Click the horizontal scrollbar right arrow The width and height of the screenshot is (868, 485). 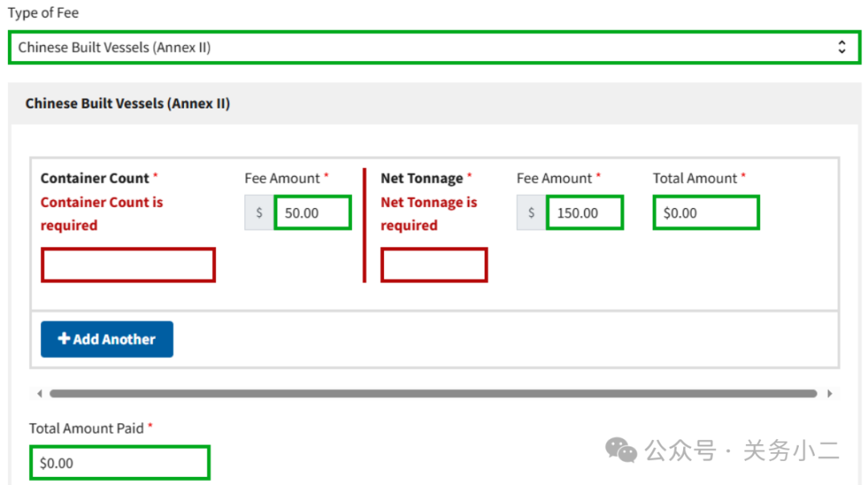829,393
